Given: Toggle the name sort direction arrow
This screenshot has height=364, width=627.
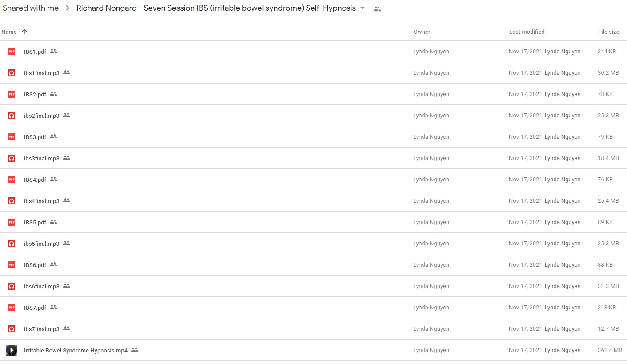Looking at the screenshot, I should coord(24,32).
